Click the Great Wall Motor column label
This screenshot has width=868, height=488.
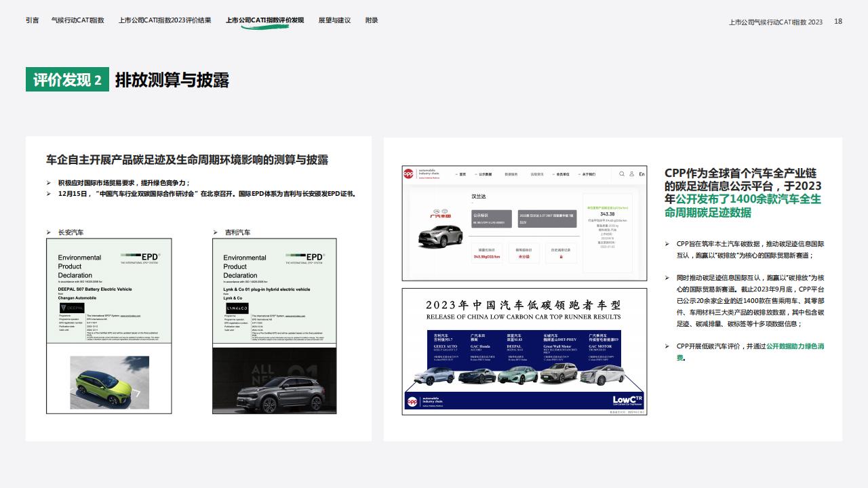(x=557, y=346)
